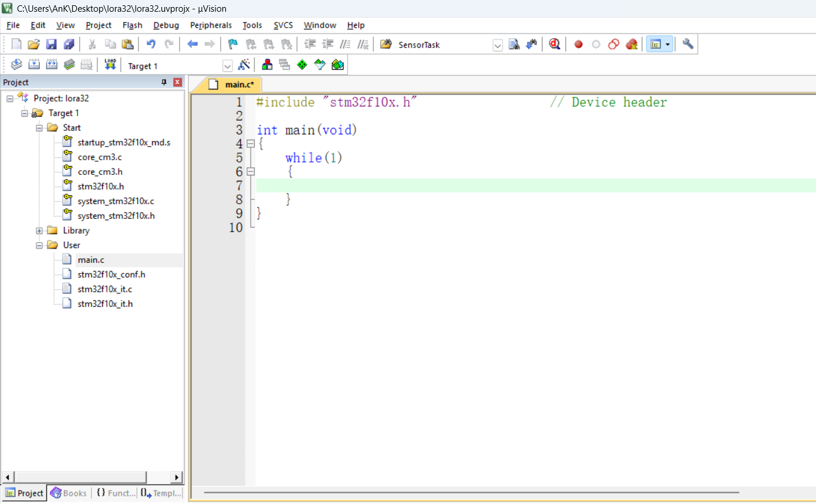Click the Save All icon
Screen dimensions: 816x504
(69, 45)
